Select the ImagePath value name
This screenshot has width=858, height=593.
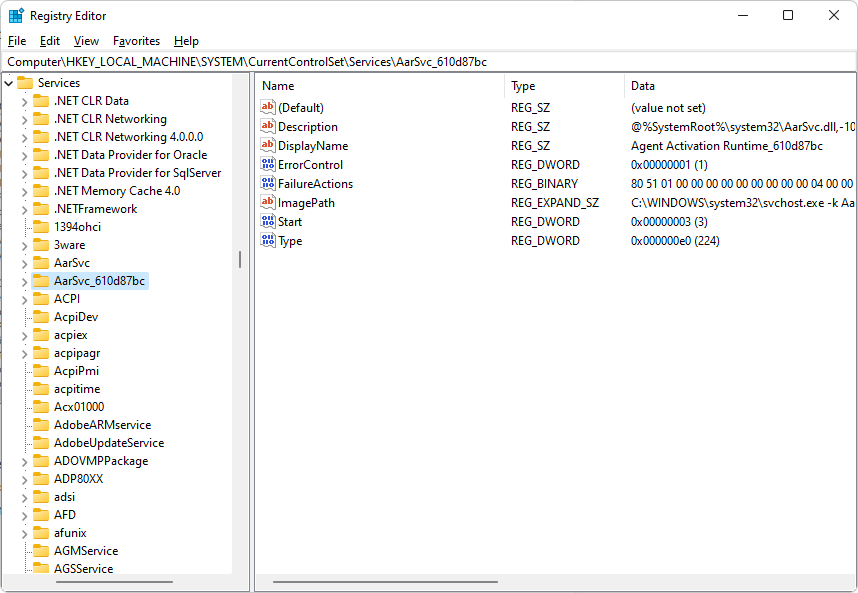click(306, 203)
